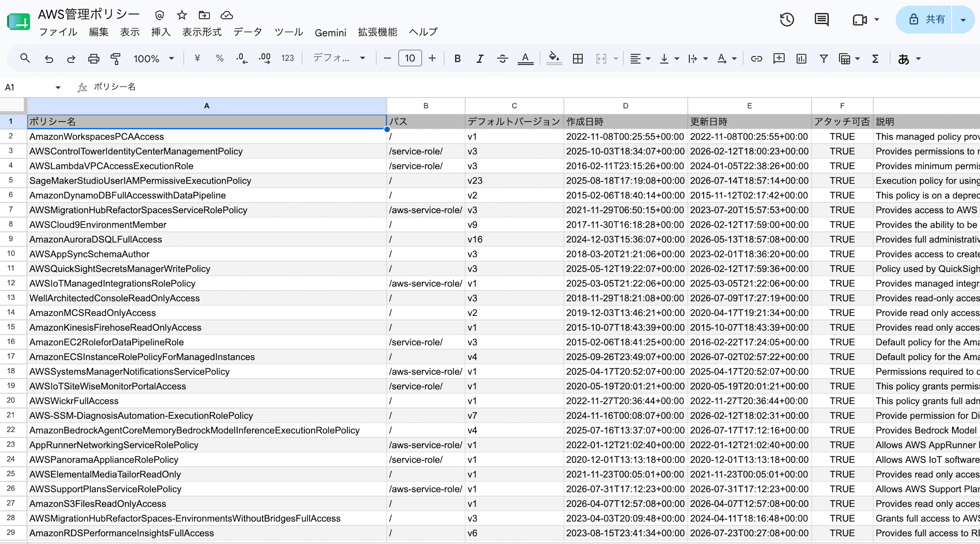Pick a text color
Screen dimensions: 980x544
[525, 59]
